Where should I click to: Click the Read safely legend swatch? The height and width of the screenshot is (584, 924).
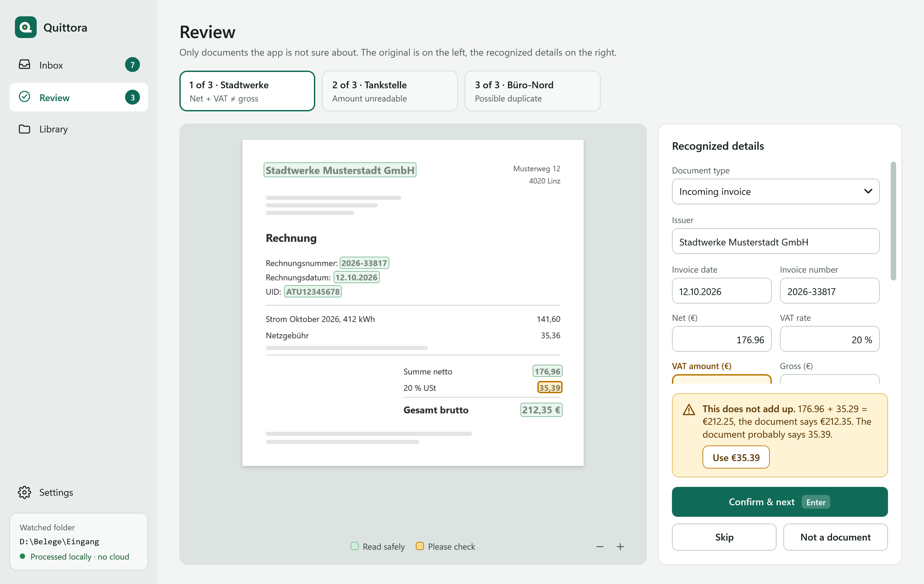355,546
